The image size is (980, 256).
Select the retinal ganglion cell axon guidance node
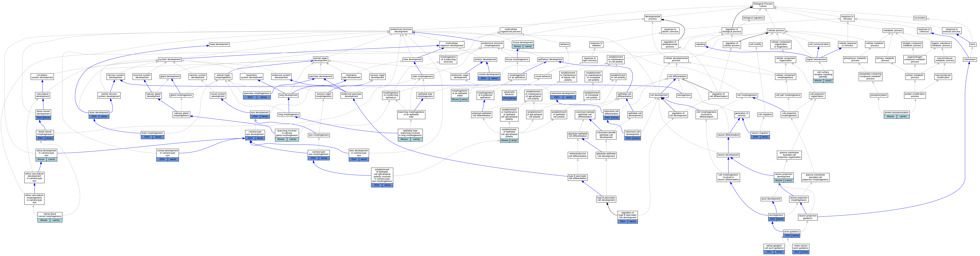point(774,249)
